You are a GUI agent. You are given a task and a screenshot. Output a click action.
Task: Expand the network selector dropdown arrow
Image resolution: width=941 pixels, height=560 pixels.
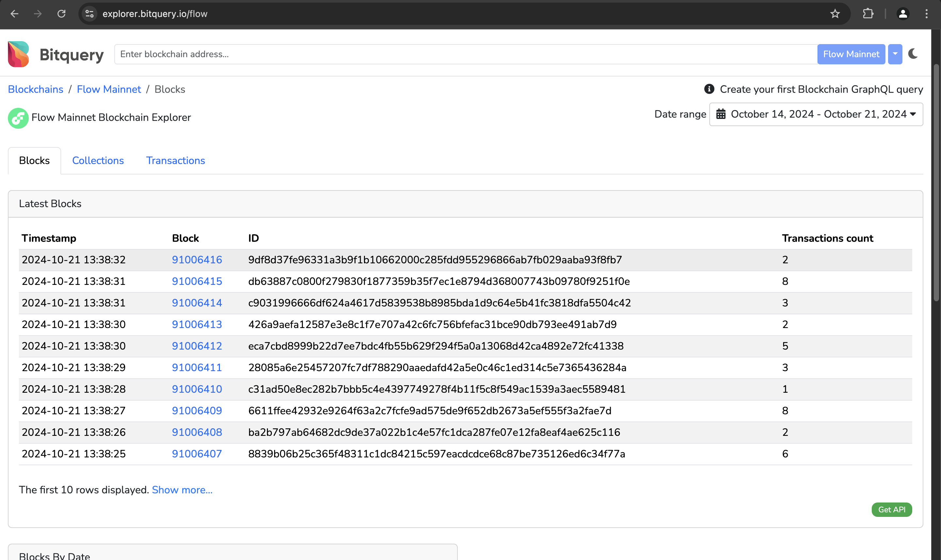point(895,54)
